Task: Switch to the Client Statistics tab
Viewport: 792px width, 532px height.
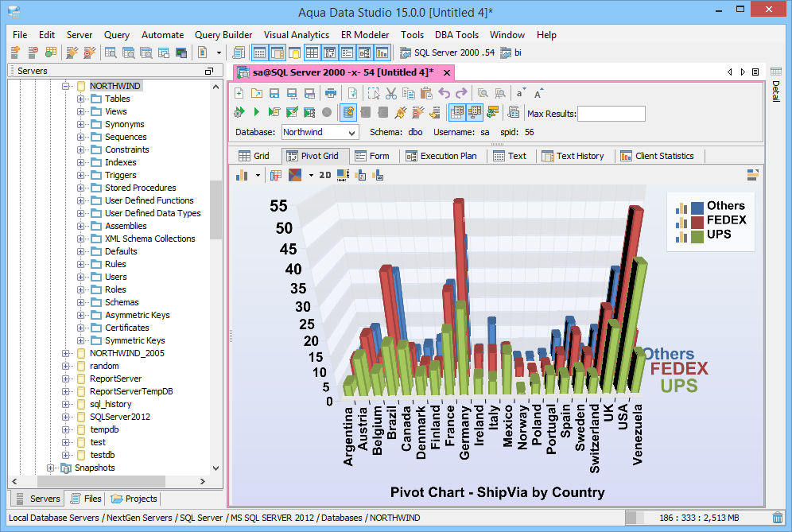Action: coord(658,156)
